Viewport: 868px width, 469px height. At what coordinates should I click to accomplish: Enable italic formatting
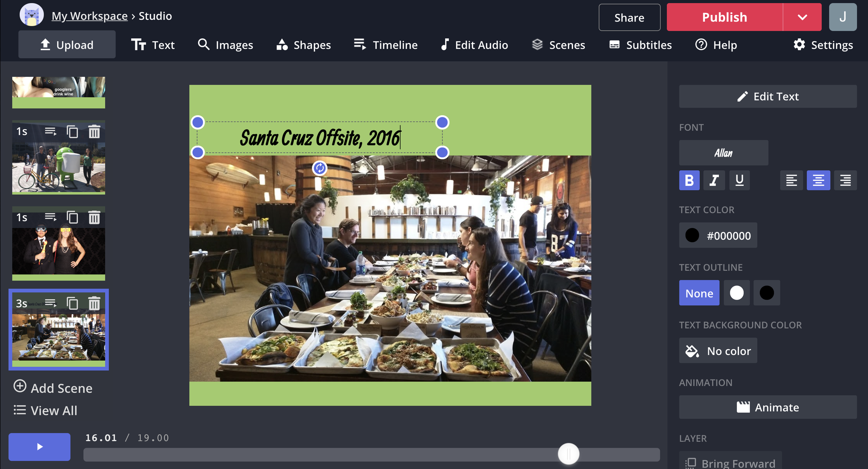pos(714,180)
